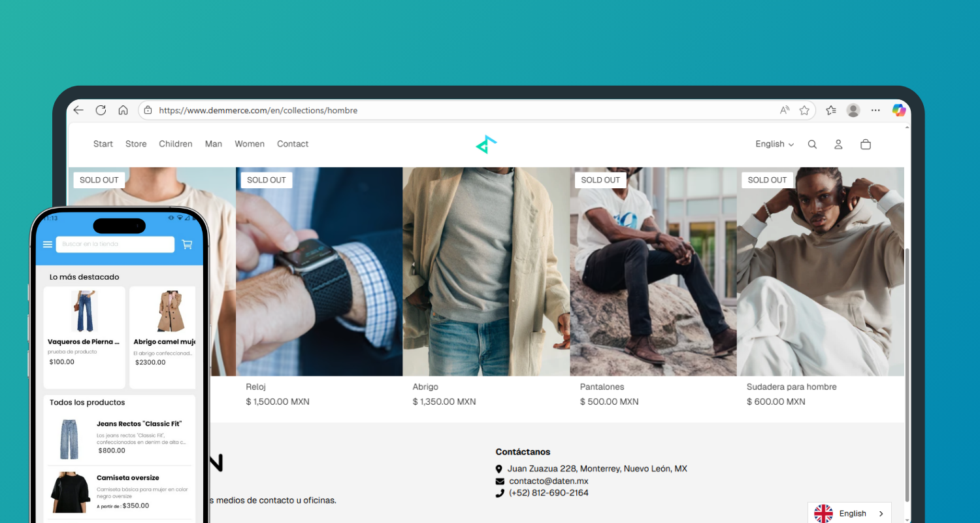Screen dimensions: 980x523
Task: Add page to favorites star icon
Action: tap(804, 110)
